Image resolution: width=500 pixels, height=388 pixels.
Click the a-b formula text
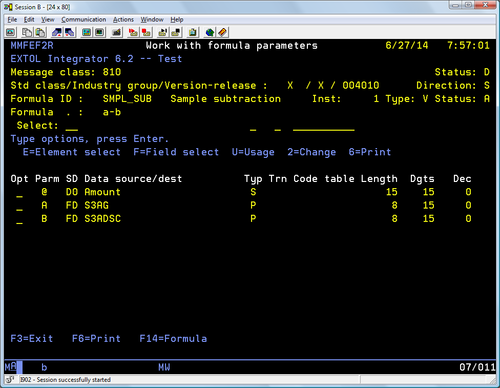pos(112,112)
